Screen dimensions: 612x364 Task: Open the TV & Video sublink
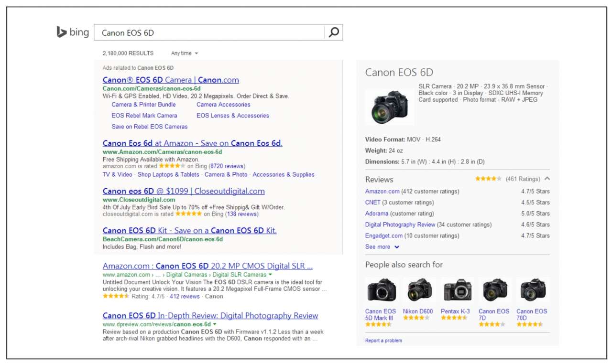pos(117,175)
